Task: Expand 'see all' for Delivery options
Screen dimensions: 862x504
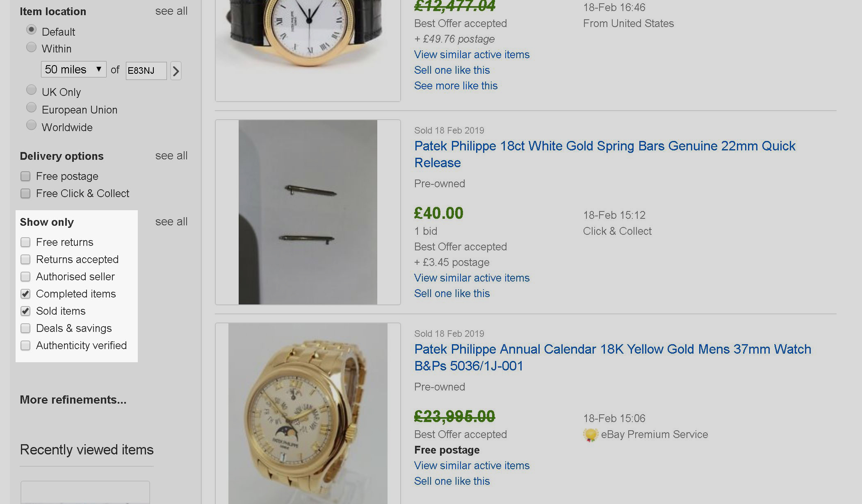Action: (171, 156)
